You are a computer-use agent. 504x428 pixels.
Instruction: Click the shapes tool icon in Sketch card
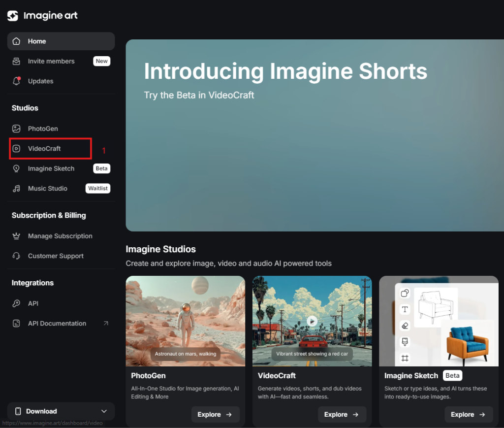pos(405,293)
